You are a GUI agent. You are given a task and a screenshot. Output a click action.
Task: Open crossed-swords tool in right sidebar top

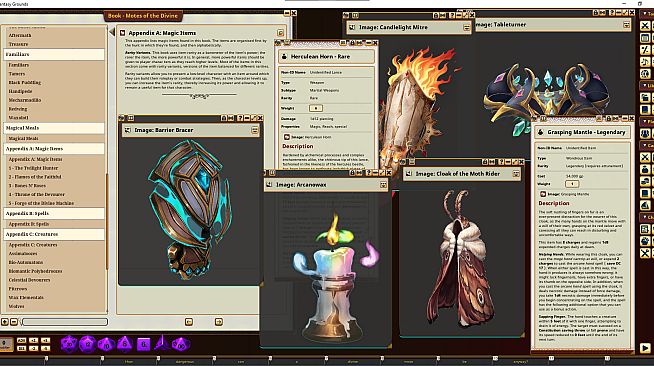click(x=645, y=26)
